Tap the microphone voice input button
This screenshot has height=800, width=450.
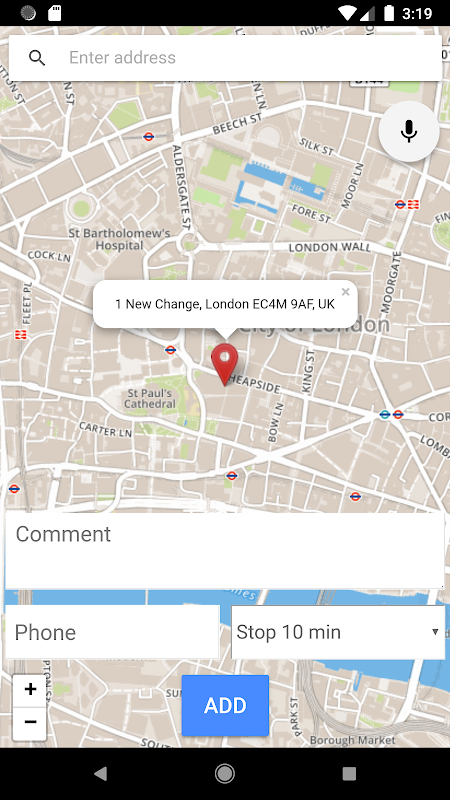(409, 131)
